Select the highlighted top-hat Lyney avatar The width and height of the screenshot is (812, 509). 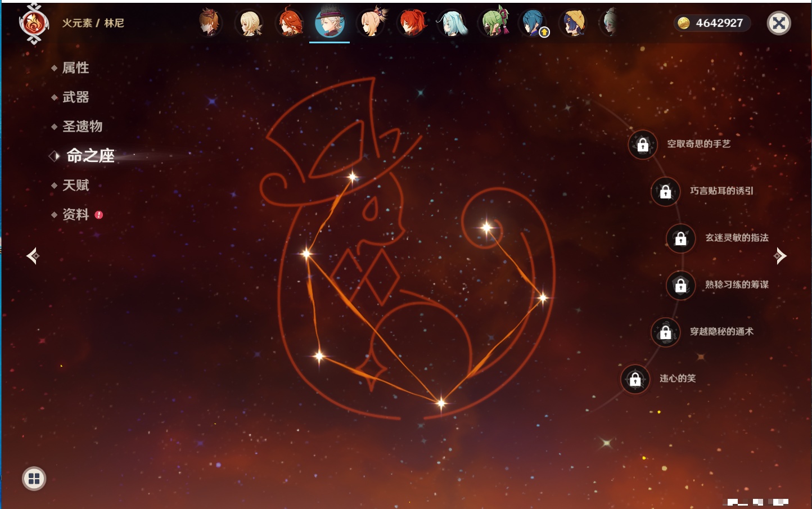pos(330,22)
